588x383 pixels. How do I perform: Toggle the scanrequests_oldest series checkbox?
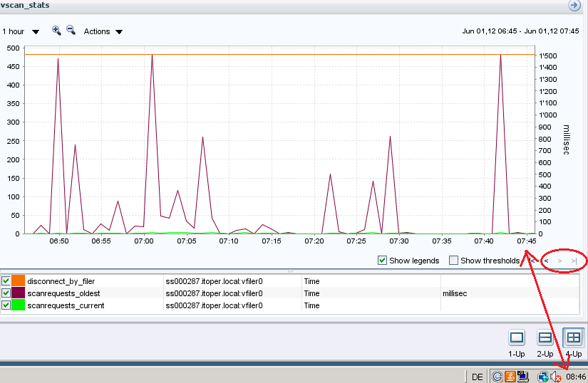(x=6, y=293)
